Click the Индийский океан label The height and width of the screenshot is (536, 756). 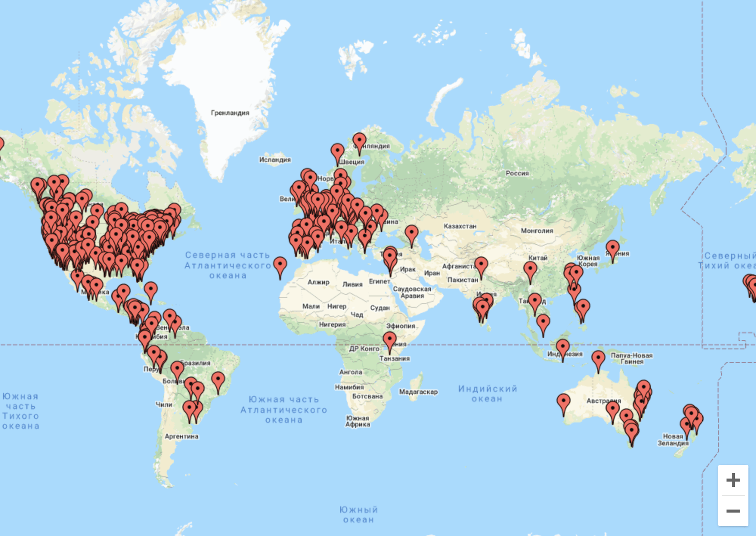(487, 393)
